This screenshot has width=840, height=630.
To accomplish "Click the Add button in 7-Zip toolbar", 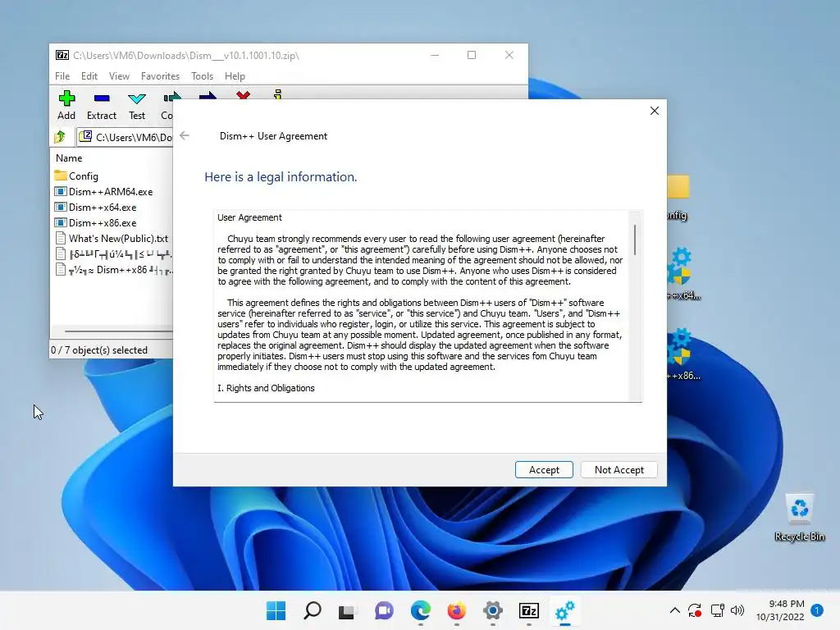I will [66, 105].
